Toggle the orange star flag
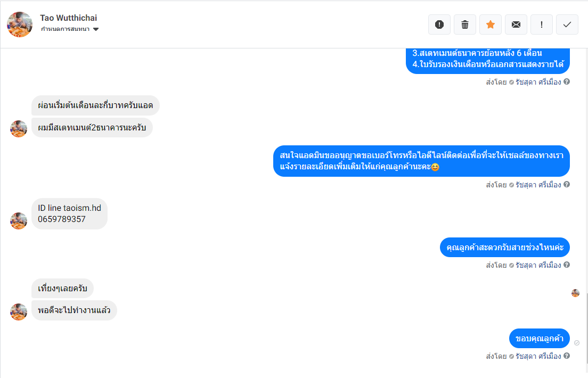 tap(491, 24)
